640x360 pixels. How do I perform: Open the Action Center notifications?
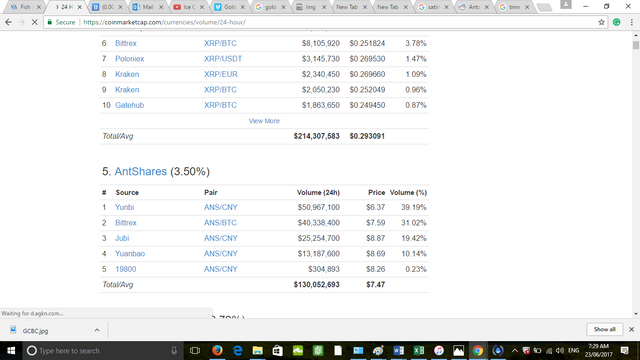point(624,351)
